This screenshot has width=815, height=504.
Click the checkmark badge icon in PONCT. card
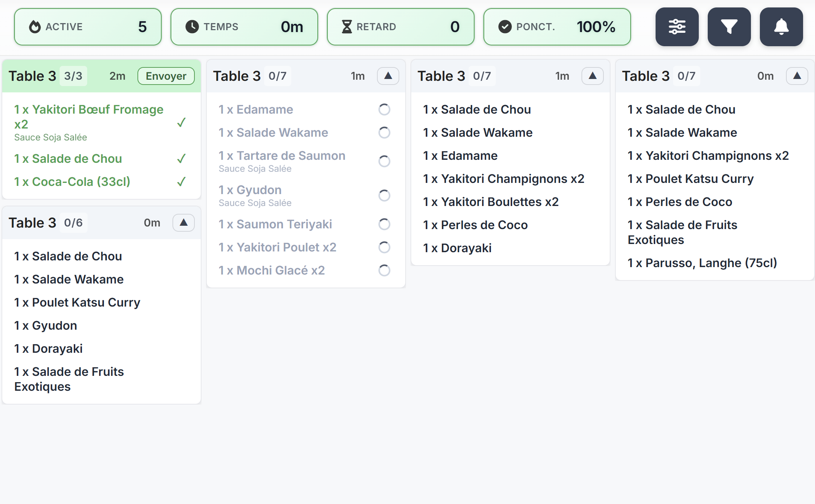point(505,27)
